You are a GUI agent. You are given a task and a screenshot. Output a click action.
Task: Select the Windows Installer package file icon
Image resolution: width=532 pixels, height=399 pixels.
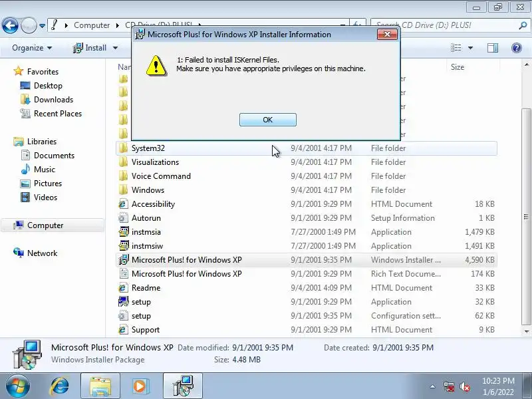(x=124, y=259)
